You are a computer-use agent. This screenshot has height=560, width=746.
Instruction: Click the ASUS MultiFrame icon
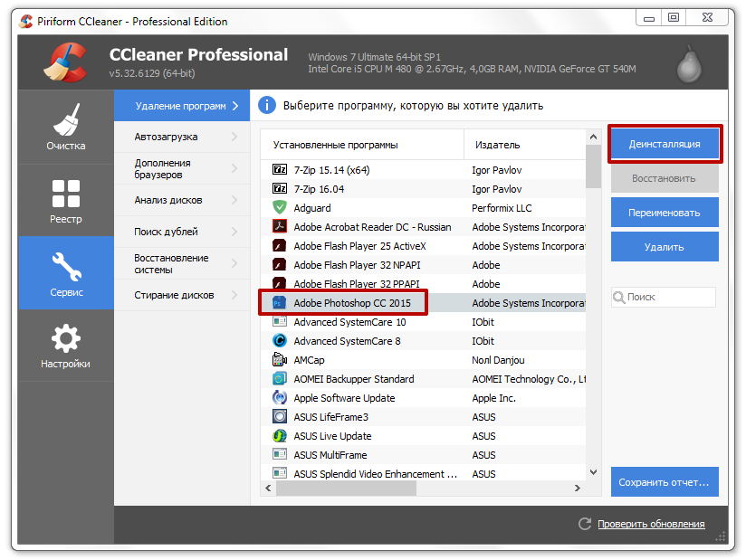point(279,454)
